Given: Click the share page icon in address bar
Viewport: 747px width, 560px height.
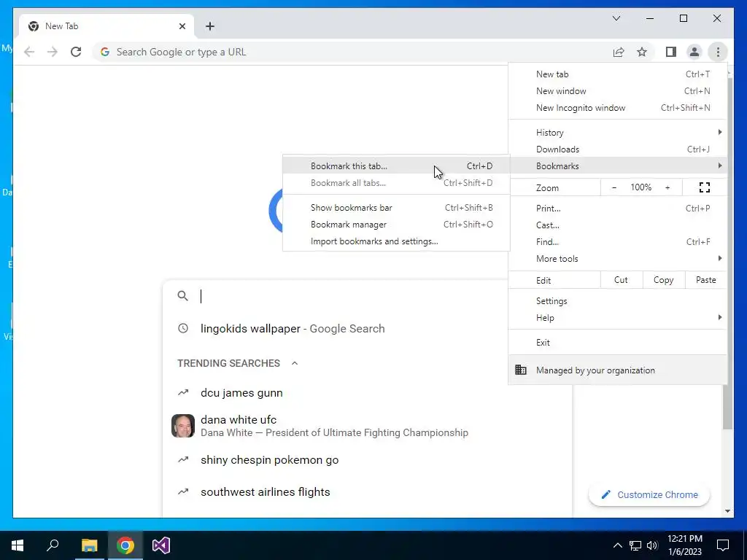Looking at the screenshot, I should coord(619,52).
